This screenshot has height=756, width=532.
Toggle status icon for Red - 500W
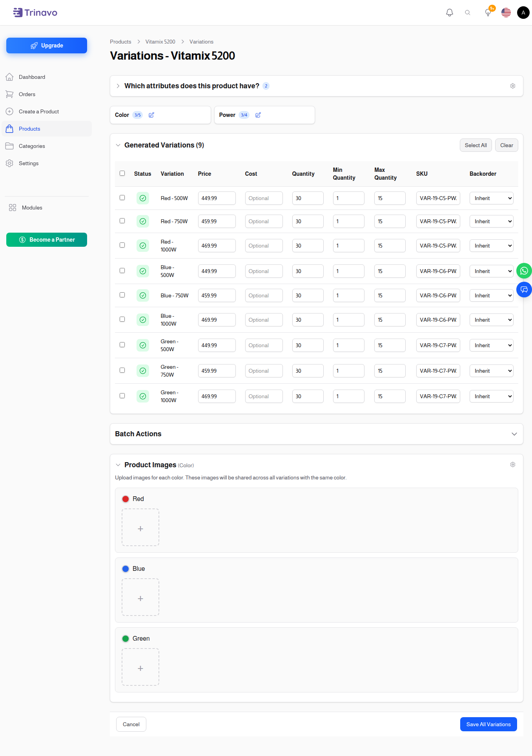coord(143,198)
